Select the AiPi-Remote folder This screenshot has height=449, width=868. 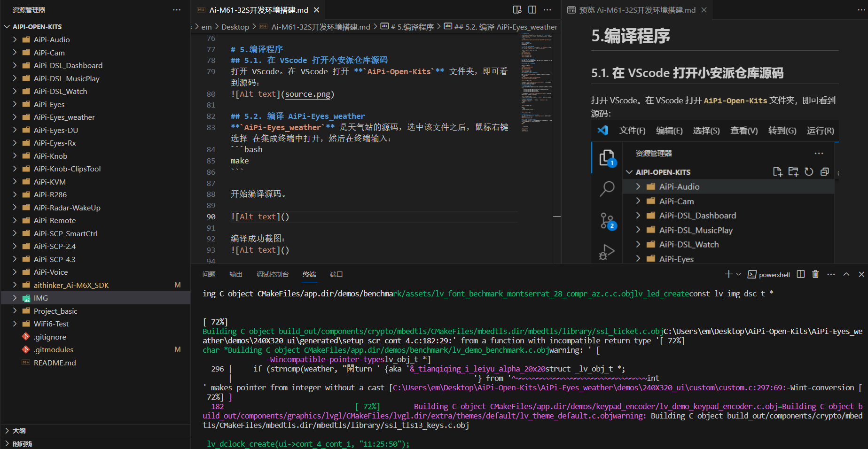55,221
